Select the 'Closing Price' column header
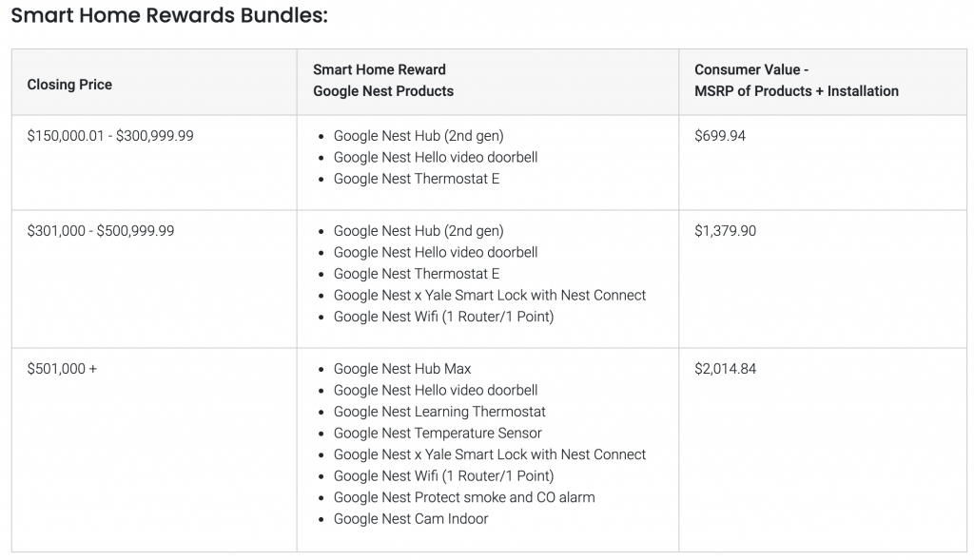This screenshot has height=560, width=974. pyautogui.click(x=69, y=85)
